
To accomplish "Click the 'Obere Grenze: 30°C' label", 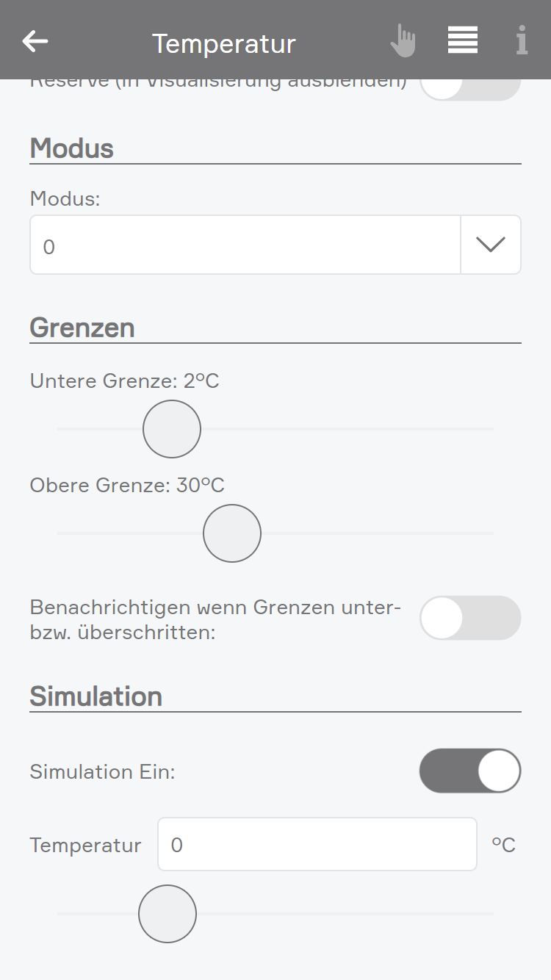I will coord(127,485).
